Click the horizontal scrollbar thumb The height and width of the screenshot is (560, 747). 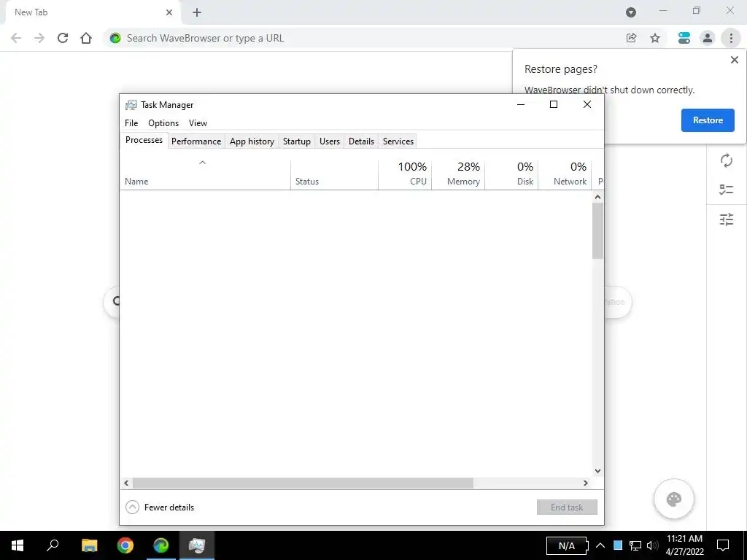303,483
